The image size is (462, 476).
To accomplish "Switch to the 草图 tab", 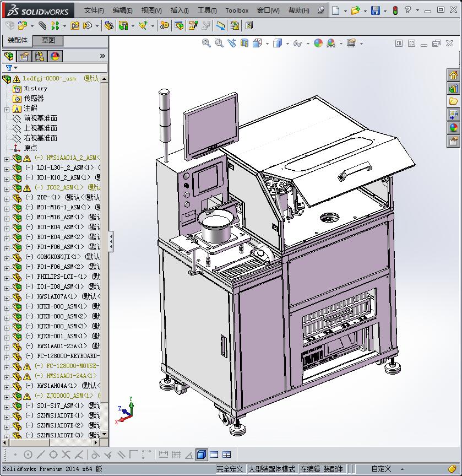I will (48, 40).
